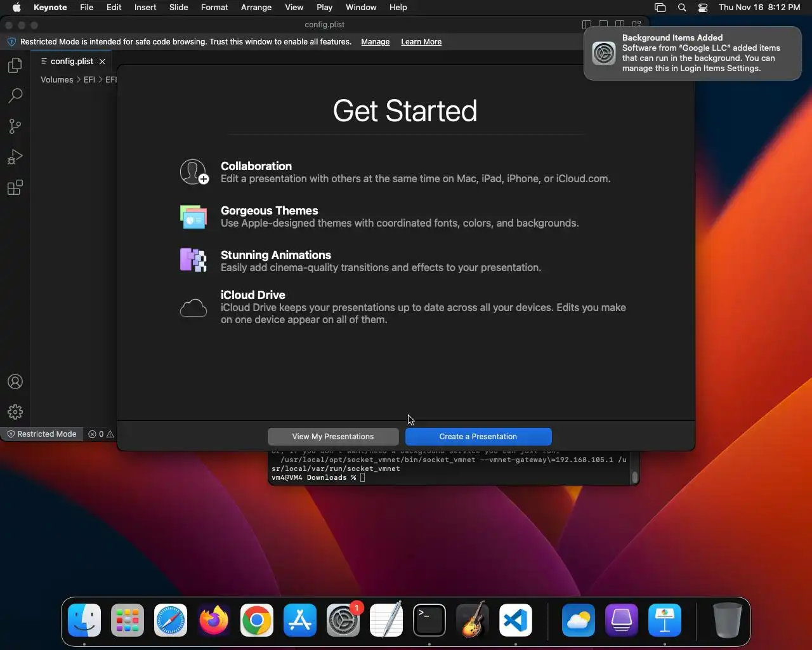Open the Insert menu
The height and width of the screenshot is (650, 812).
(x=145, y=8)
